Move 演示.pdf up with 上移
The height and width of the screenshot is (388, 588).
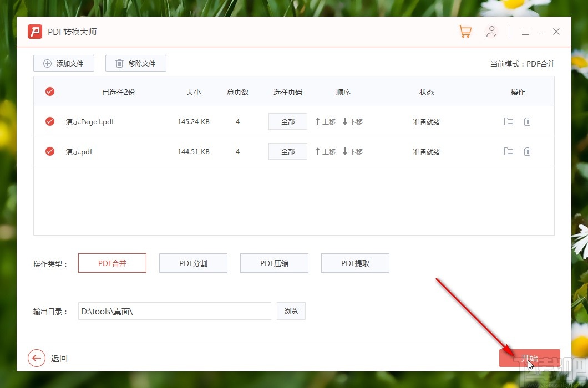[x=325, y=151]
